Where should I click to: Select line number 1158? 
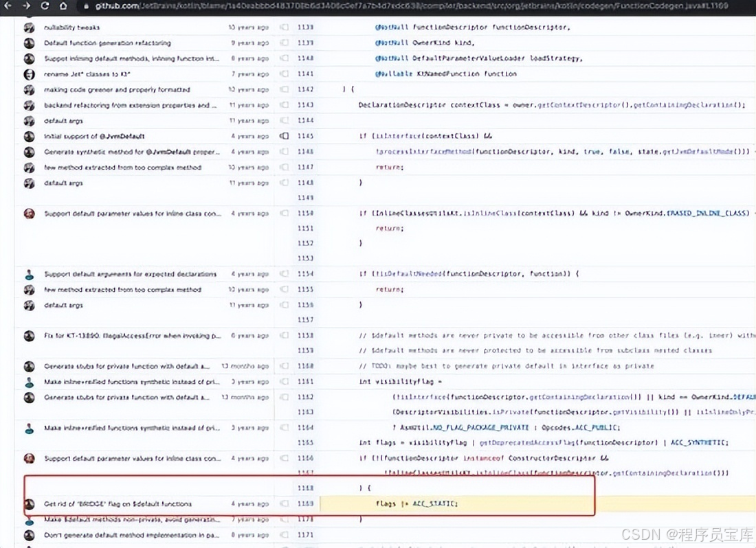click(305, 336)
